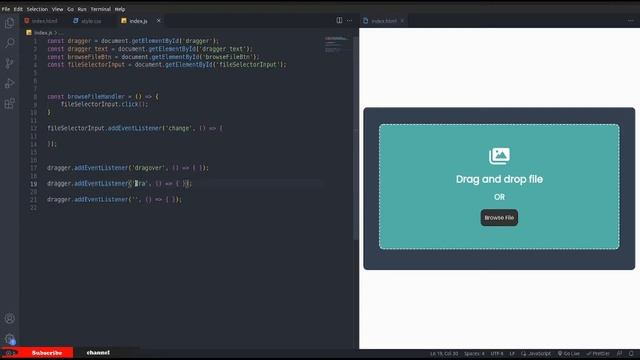Click the Browse File button
Image resolution: width=640 pixels, height=360 pixels.
point(499,218)
